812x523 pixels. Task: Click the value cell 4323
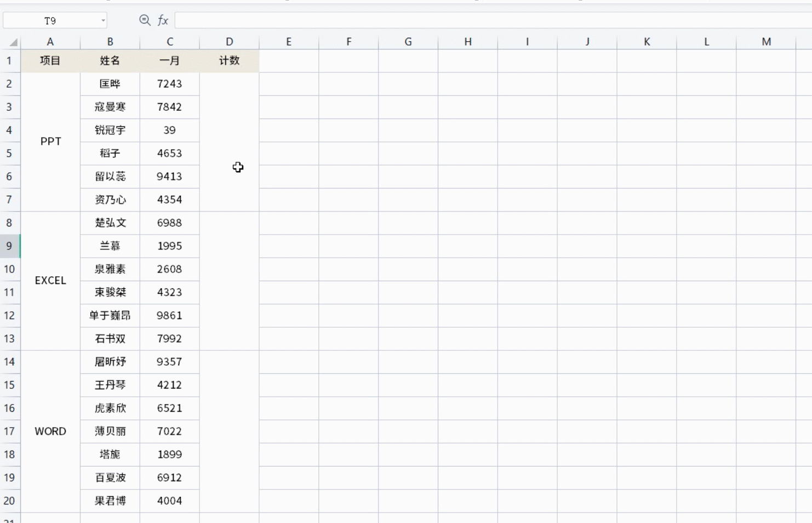(170, 292)
